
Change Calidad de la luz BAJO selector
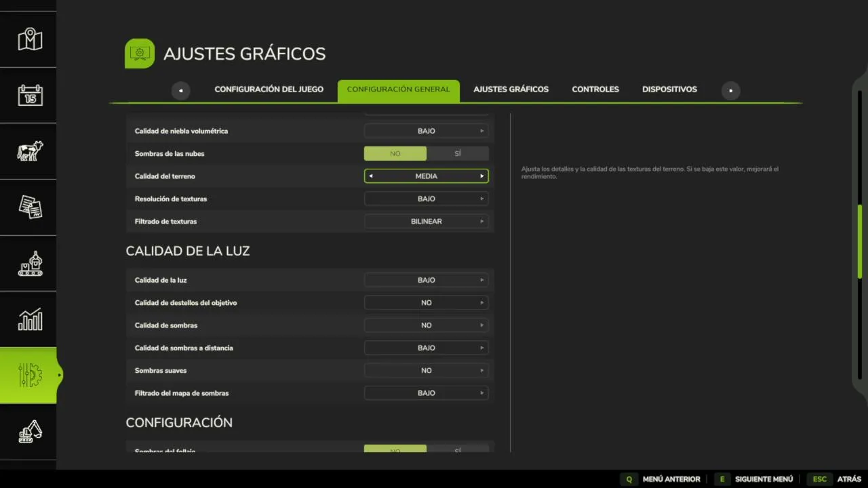click(427, 280)
